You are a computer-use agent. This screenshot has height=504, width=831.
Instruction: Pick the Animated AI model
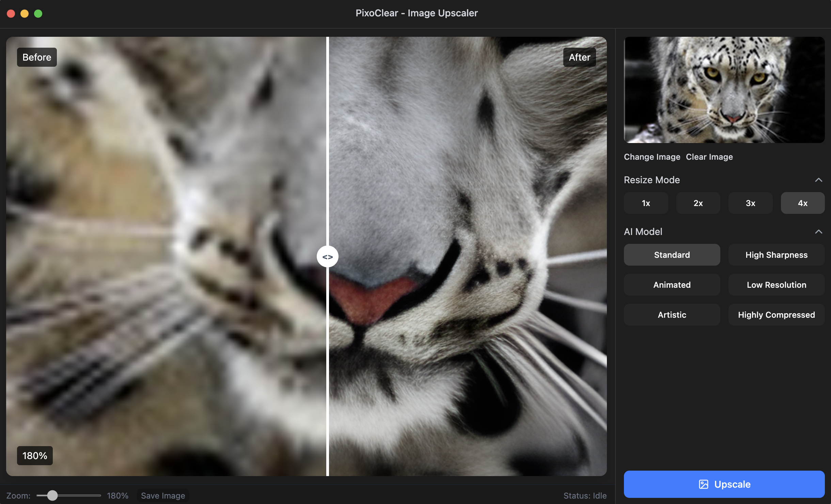pos(672,285)
